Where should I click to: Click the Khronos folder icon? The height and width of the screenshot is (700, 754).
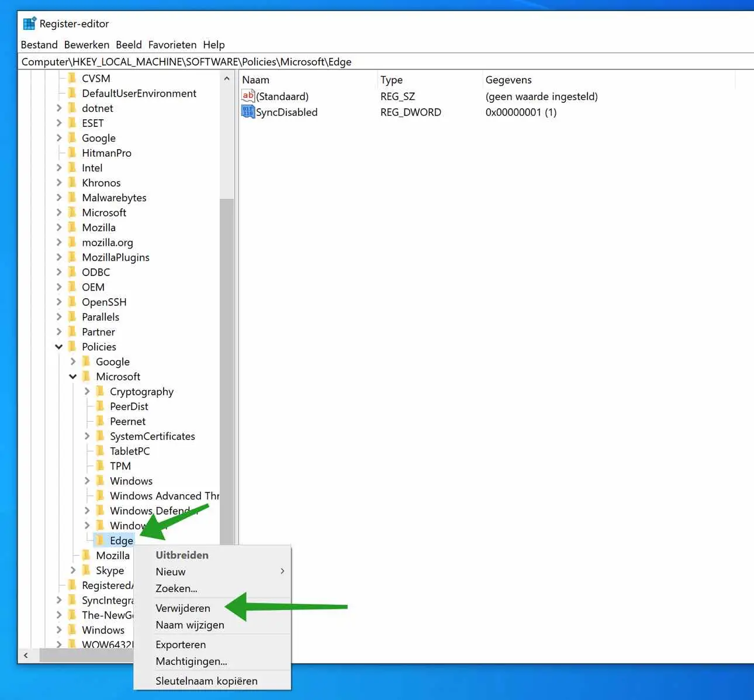click(x=72, y=182)
